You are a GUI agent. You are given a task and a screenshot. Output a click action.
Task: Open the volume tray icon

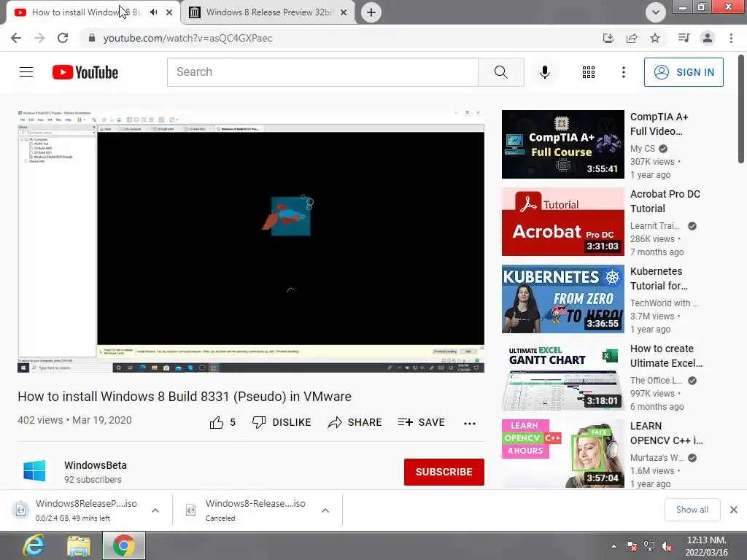click(667, 547)
